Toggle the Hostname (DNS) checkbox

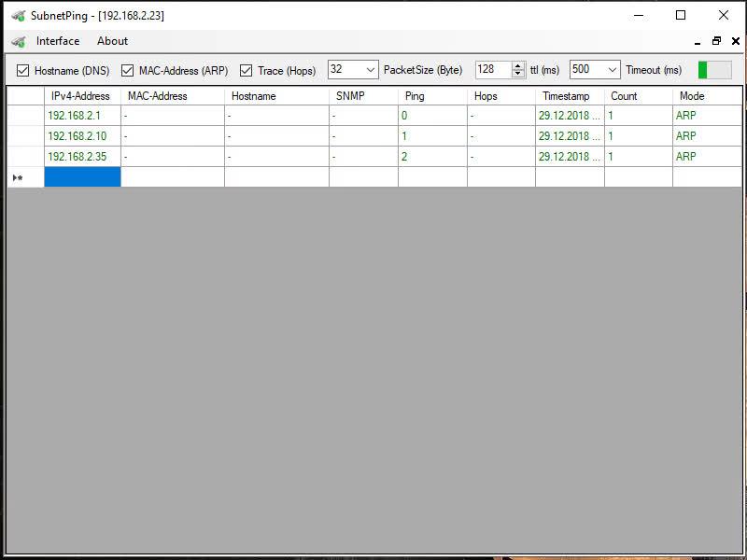[x=23, y=70]
